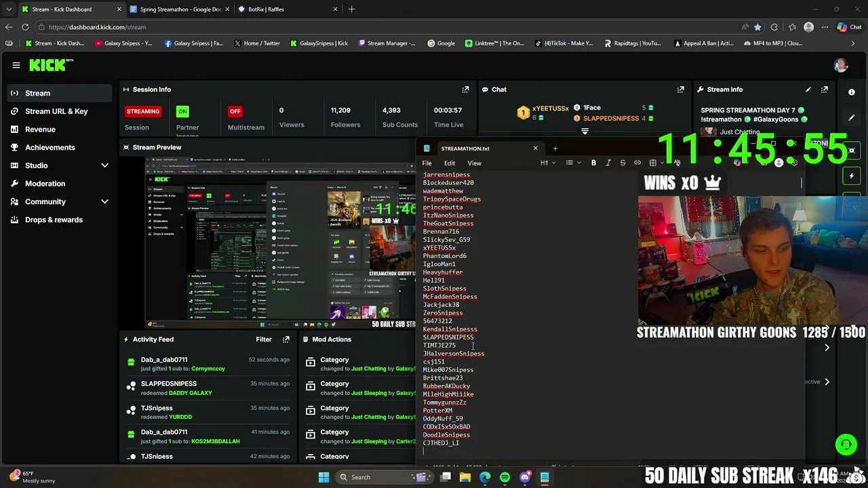This screenshot has width=868, height=488.
Task: Pop out the Session Info panel
Action: coord(465,89)
